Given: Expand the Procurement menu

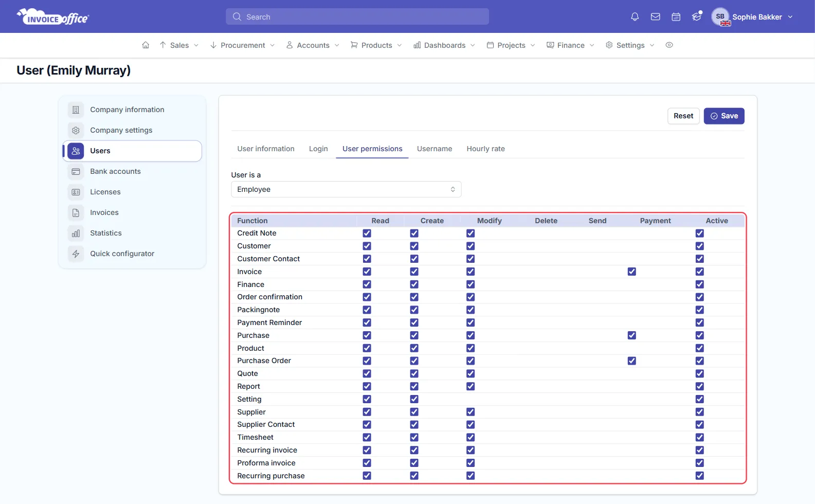Looking at the screenshot, I should click(242, 45).
